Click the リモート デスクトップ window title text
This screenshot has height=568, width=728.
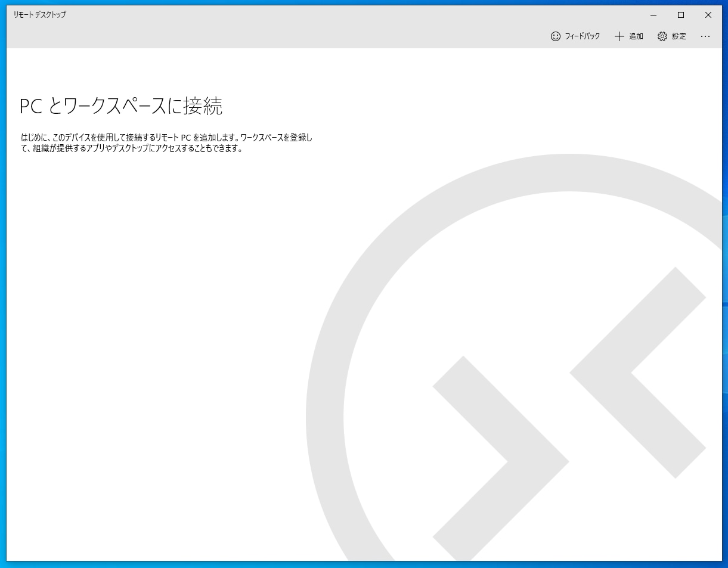tap(40, 15)
